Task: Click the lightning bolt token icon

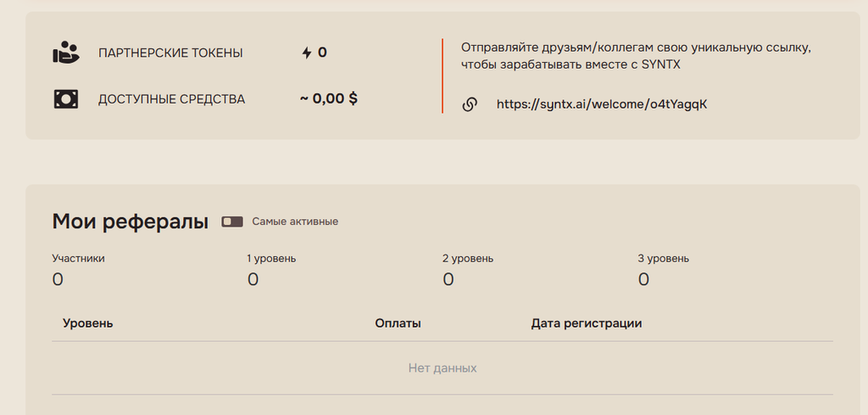Action: (x=307, y=53)
